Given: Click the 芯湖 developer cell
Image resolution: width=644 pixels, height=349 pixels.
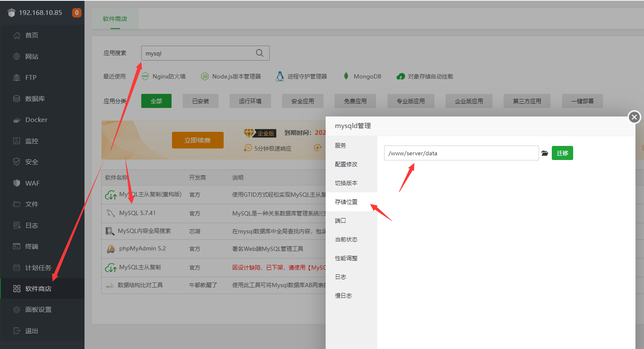Looking at the screenshot, I should point(195,231).
